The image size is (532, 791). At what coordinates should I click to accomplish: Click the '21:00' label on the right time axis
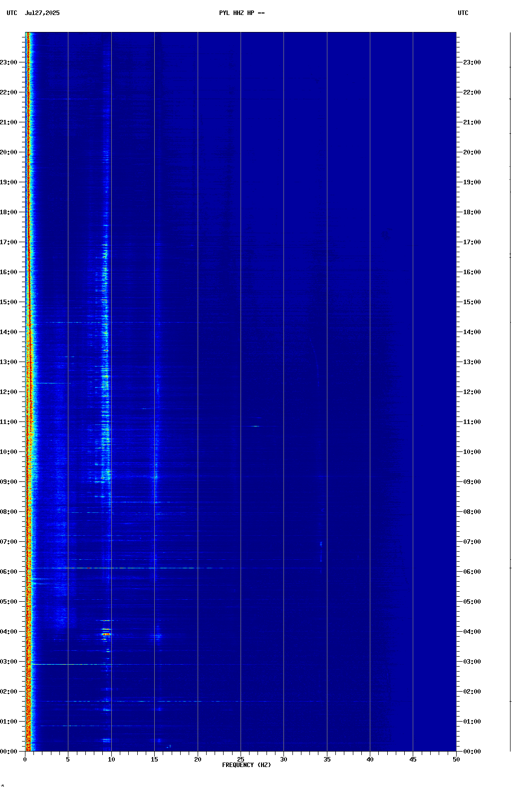pos(472,122)
